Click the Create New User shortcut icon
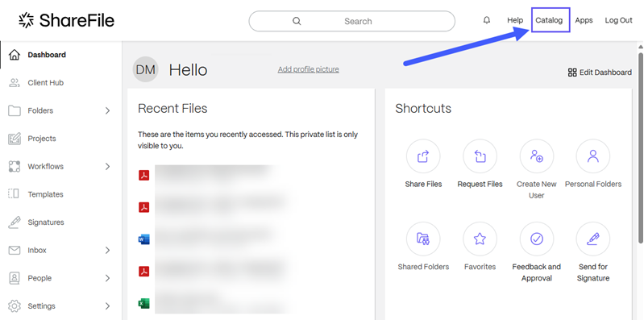This screenshot has width=644, height=320. click(536, 156)
